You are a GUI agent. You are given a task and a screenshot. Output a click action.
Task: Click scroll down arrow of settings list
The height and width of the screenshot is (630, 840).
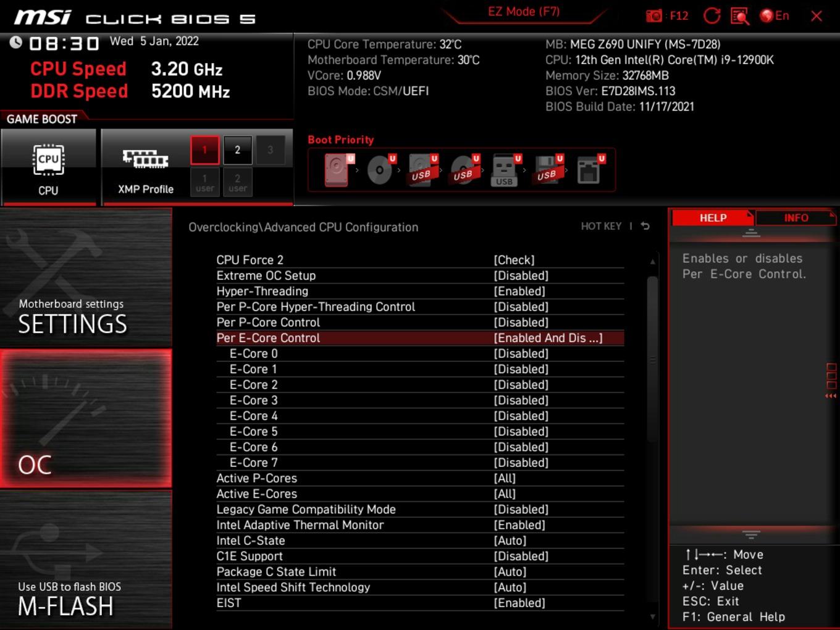[652, 616]
